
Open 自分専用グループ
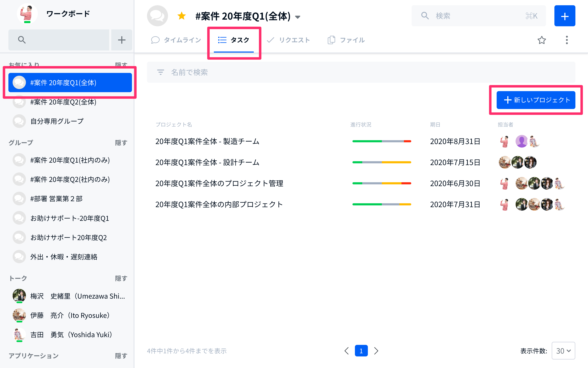click(x=70, y=121)
